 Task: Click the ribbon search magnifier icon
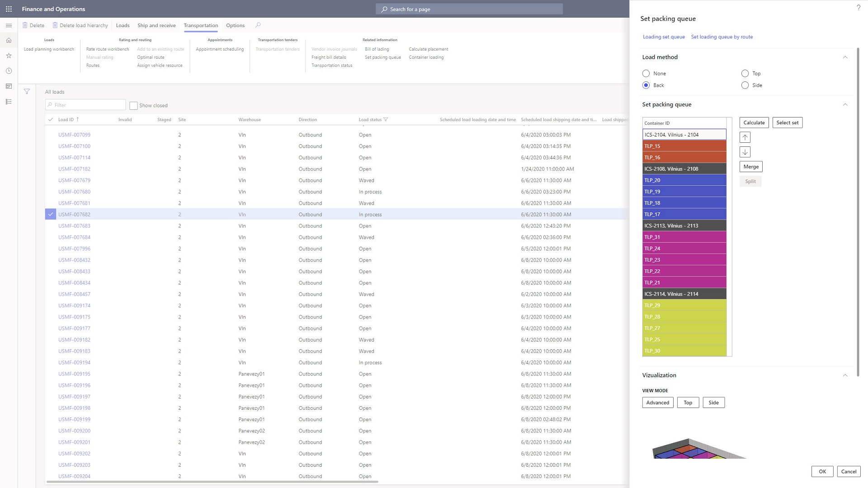coord(258,25)
